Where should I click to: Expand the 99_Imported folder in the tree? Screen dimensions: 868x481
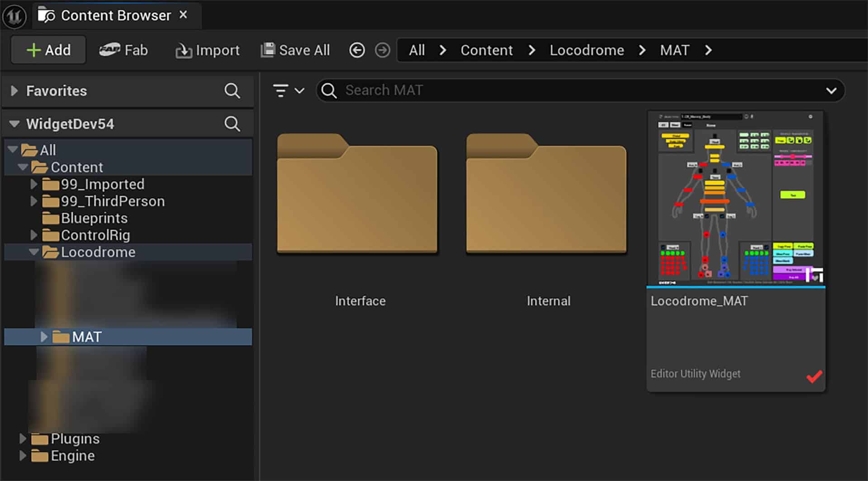pyautogui.click(x=34, y=184)
